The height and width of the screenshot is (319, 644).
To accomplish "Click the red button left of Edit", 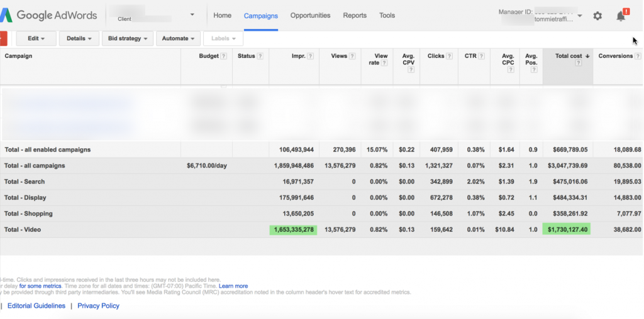I will pos(3,38).
